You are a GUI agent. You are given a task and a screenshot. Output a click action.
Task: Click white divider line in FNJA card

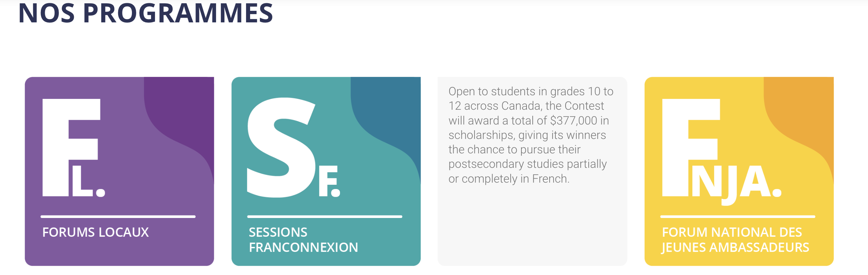tap(738, 217)
